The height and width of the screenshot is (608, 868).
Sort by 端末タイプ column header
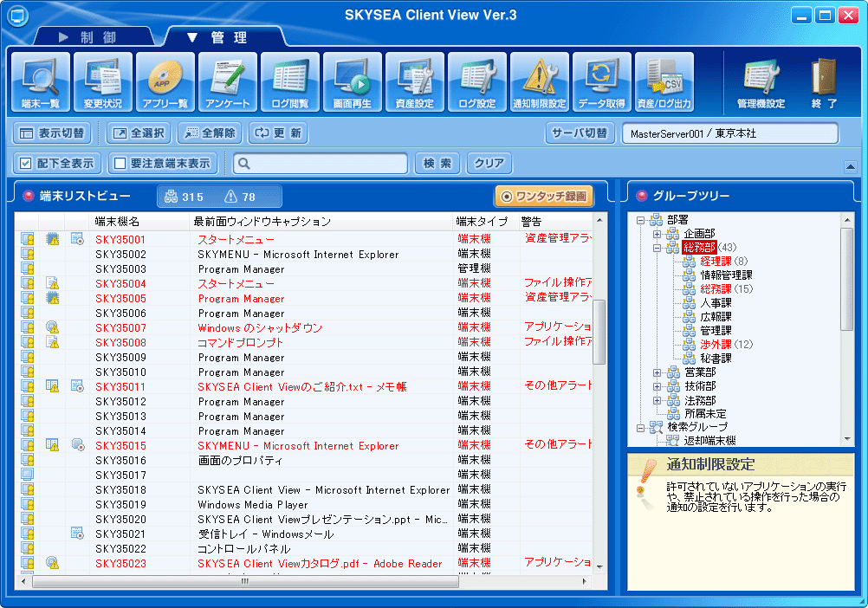click(485, 222)
